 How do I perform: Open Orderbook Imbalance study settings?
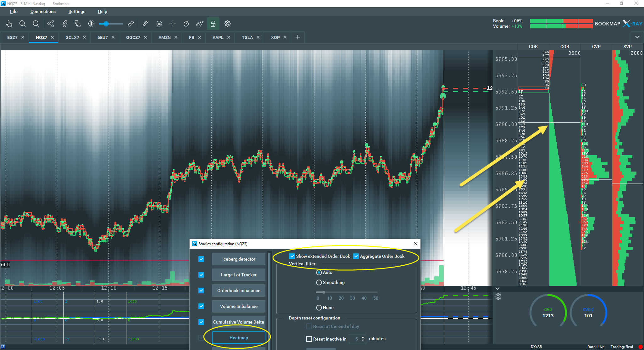239,291
